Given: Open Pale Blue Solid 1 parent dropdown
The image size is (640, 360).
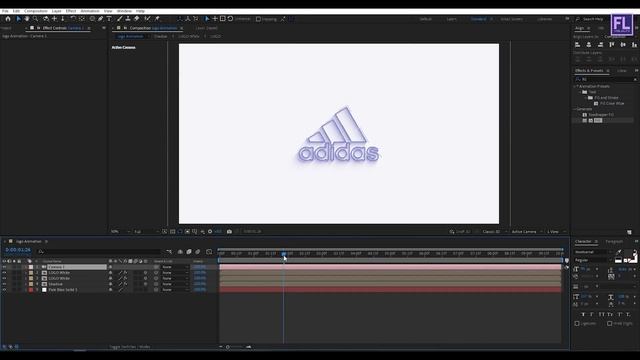Looking at the screenshot, I should 175,290.
